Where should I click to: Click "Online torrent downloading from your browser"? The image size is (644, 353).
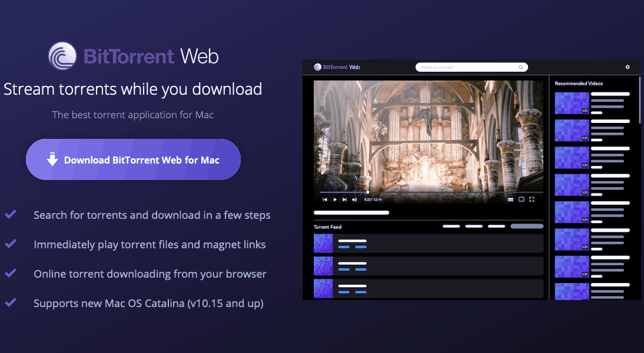pos(150,274)
